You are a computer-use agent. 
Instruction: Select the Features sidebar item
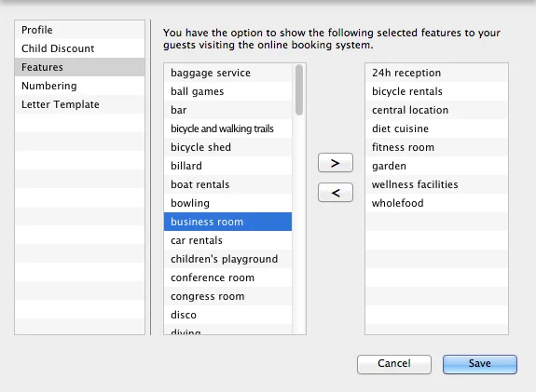(x=79, y=67)
